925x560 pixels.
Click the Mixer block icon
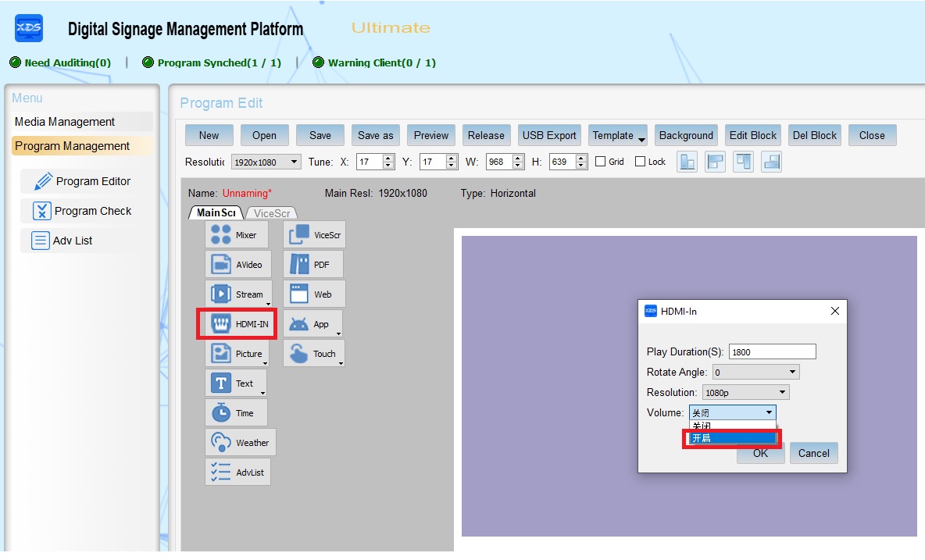point(236,235)
